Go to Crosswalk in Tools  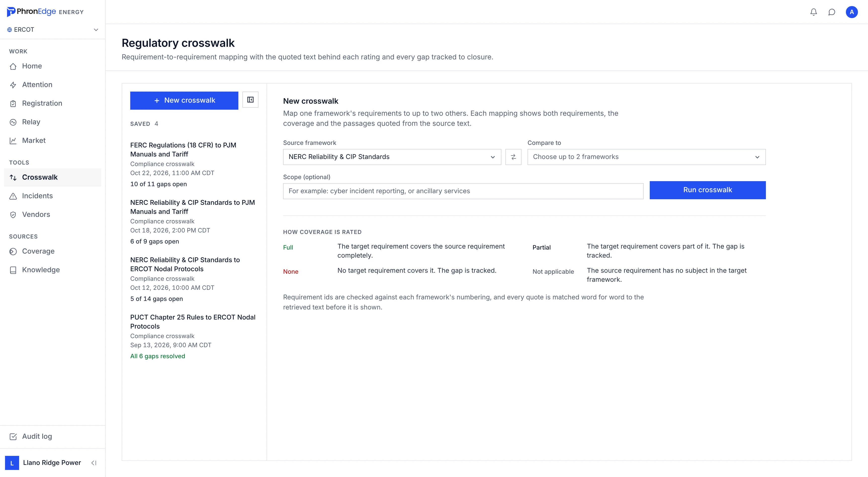(52, 177)
